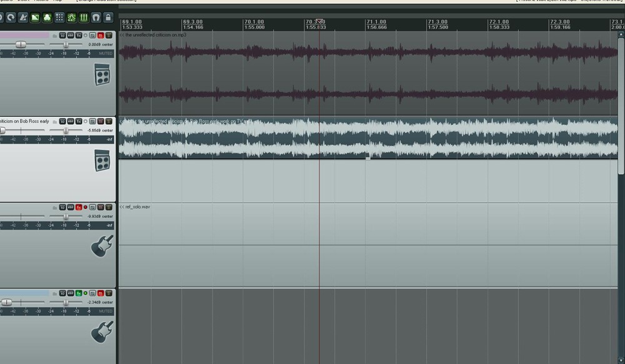This screenshot has height=364, width=625.
Task: Select the light waveform item on Bob Ross track
Action: (x=368, y=138)
